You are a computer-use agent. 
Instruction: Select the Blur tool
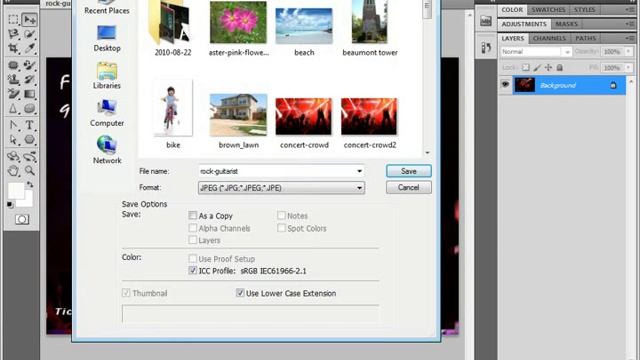point(13,109)
